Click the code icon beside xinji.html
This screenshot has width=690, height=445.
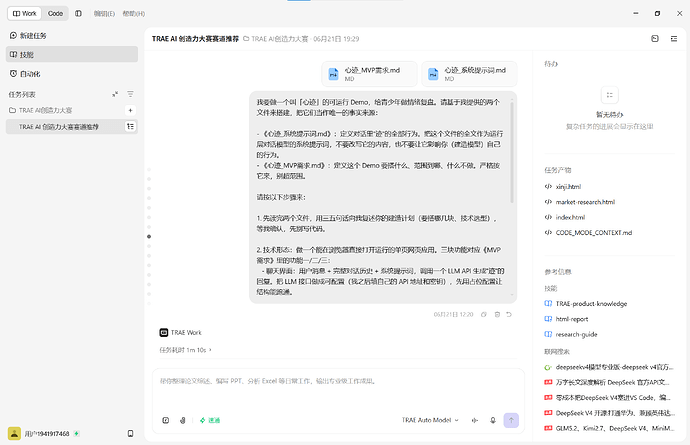click(x=548, y=187)
